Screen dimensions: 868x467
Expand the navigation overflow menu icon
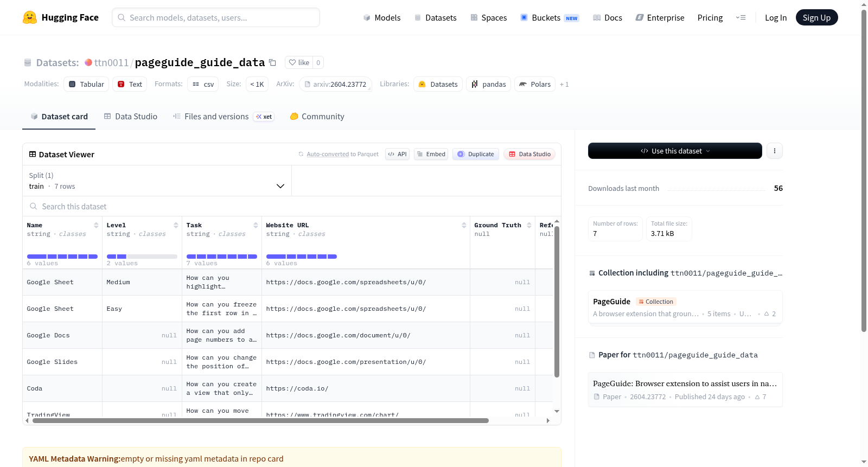741,17
